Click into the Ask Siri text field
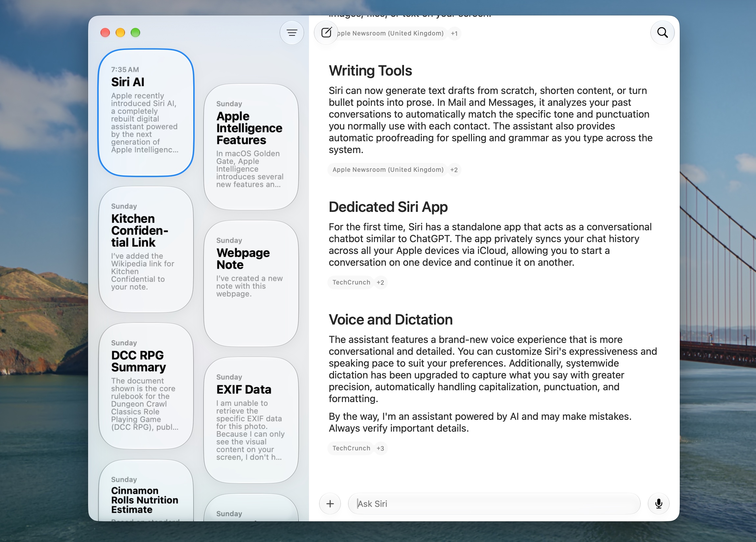Image resolution: width=756 pixels, height=542 pixels. click(x=494, y=503)
